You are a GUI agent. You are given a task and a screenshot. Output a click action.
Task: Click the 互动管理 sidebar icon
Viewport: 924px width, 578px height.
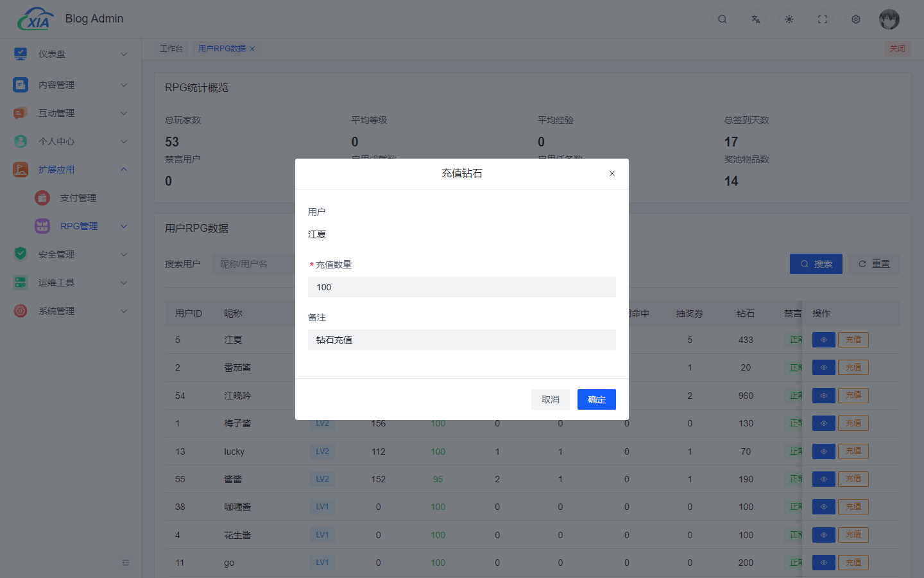[x=21, y=113]
